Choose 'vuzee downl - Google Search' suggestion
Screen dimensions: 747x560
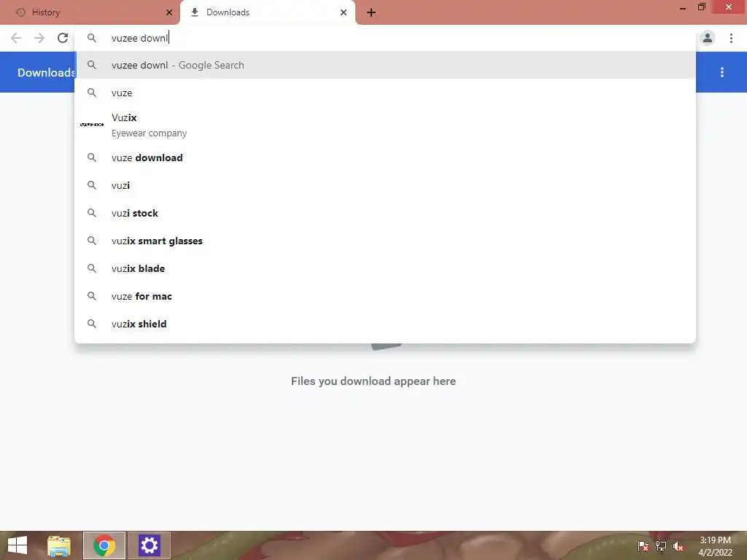tap(385, 65)
